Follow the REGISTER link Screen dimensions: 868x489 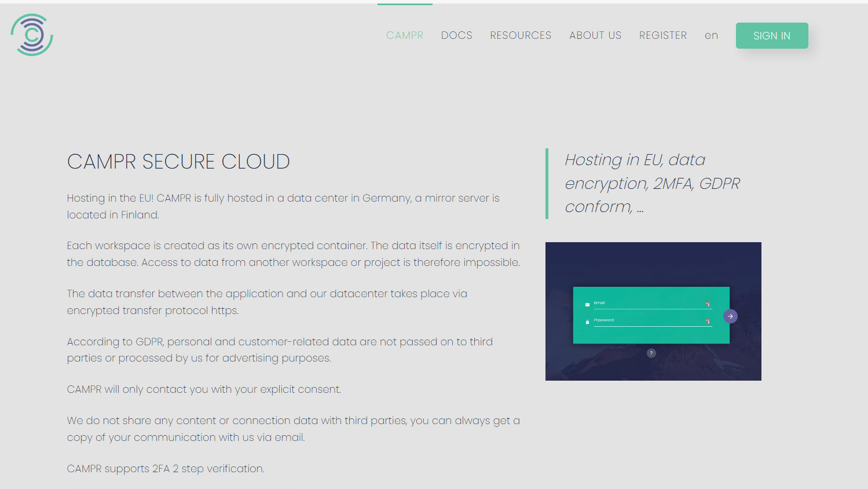pos(662,35)
